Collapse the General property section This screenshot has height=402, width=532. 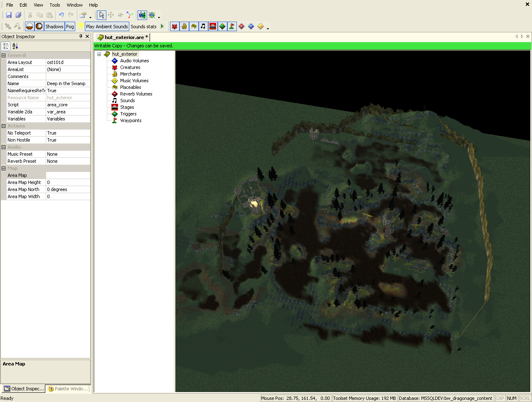[x=3, y=55]
